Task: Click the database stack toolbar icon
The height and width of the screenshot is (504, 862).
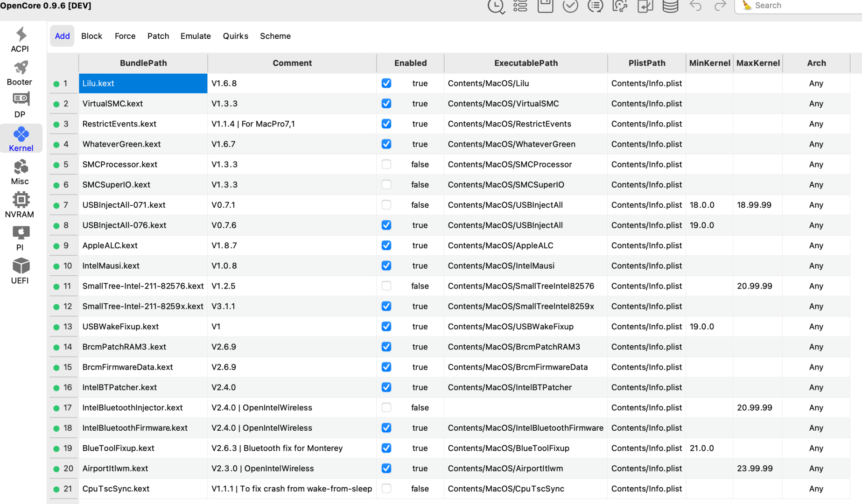Action: click(x=670, y=6)
